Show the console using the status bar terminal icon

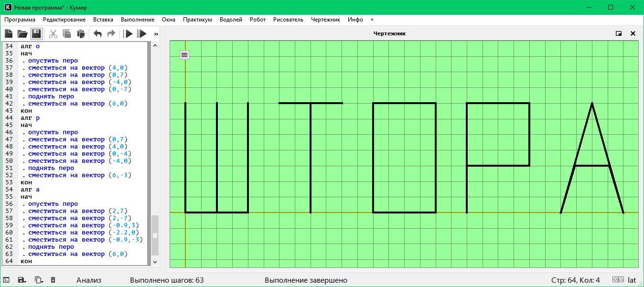tap(6, 280)
